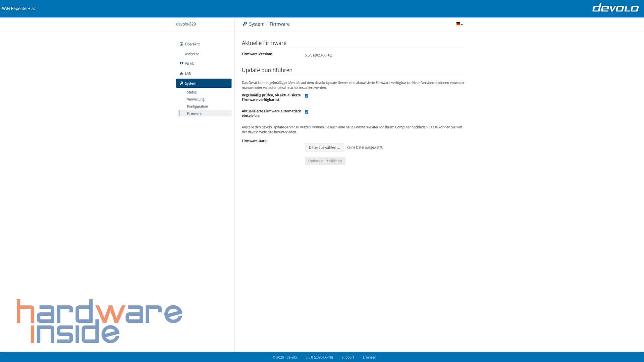Image resolution: width=644 pixels, height=362 pixels.
Task: Open the WLAN menu item
Action: pos(190,64)
